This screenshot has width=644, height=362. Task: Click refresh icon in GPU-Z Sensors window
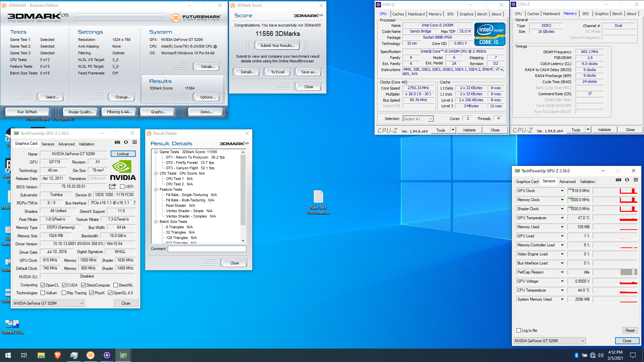[x=627, y=180]
